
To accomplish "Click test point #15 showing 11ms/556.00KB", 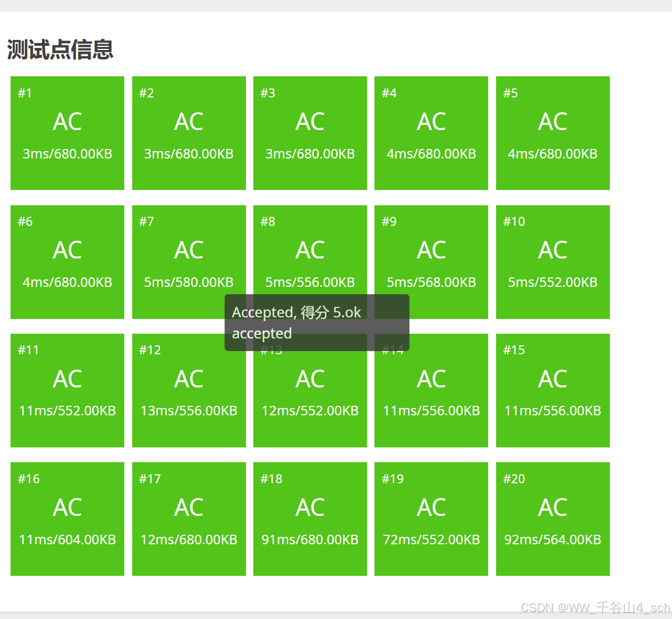I will click(x=552, y=390).
